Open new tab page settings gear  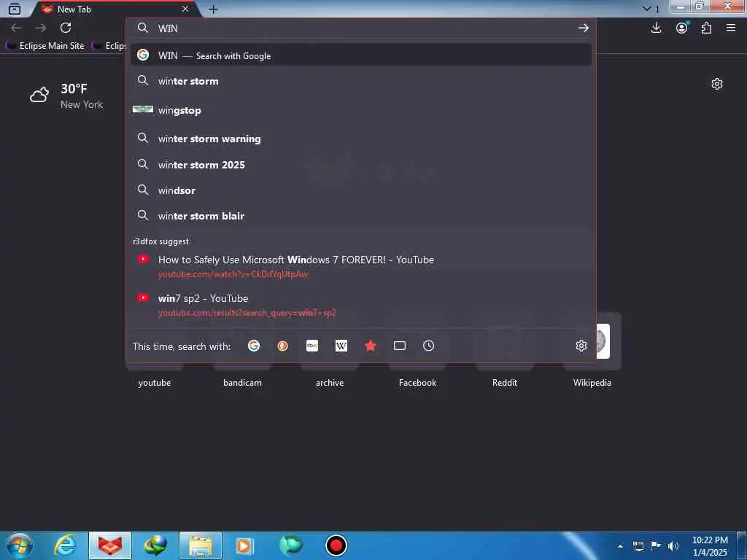tap(716, 84)
